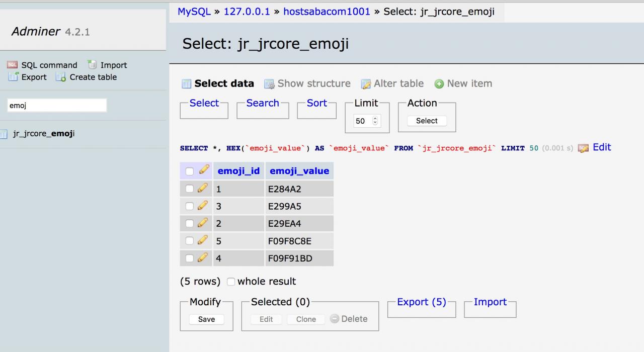Check the select-all checkbox in table header
This screenshot has height=352, width=644.
[x=190, y=171]
